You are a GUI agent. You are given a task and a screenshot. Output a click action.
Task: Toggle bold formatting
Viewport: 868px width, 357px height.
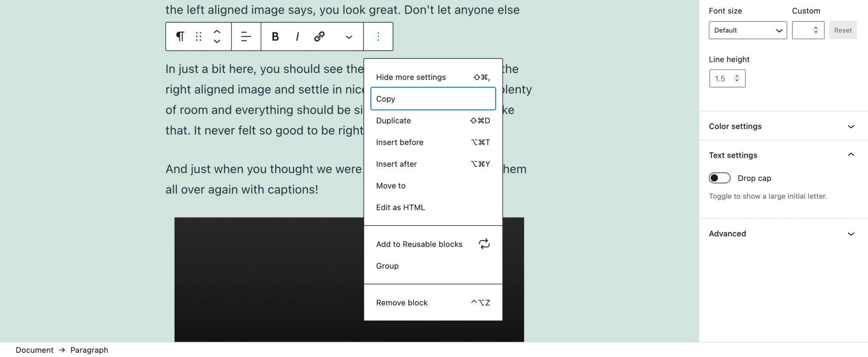pyautogui.click(x=275, y=36)
